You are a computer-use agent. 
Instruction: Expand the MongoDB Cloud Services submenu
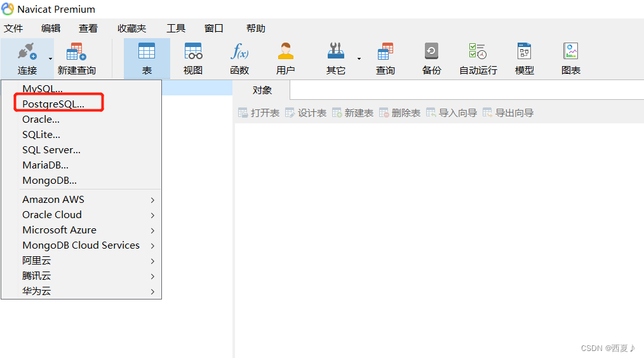point(81,245)
